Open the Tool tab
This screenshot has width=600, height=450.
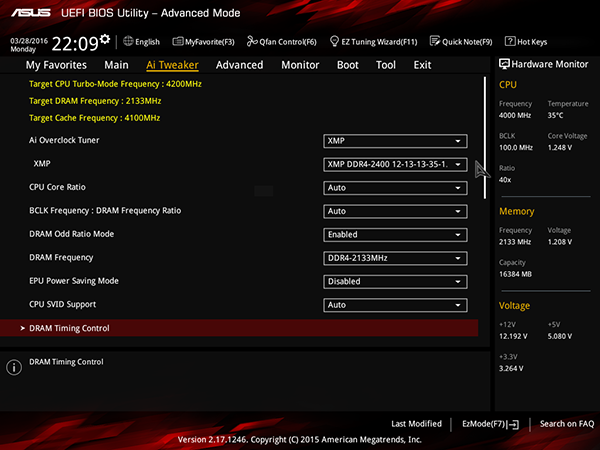pyautogui.click(x=386, y=65)
